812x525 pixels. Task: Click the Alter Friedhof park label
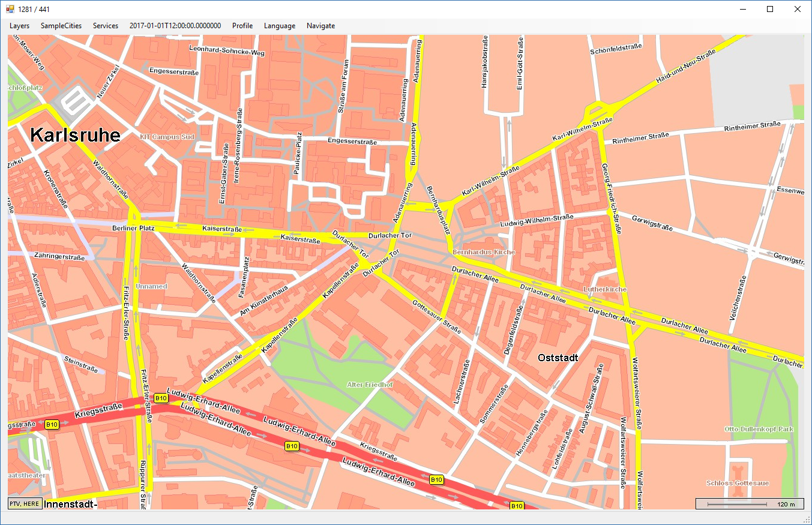click(x=370, y=384)
